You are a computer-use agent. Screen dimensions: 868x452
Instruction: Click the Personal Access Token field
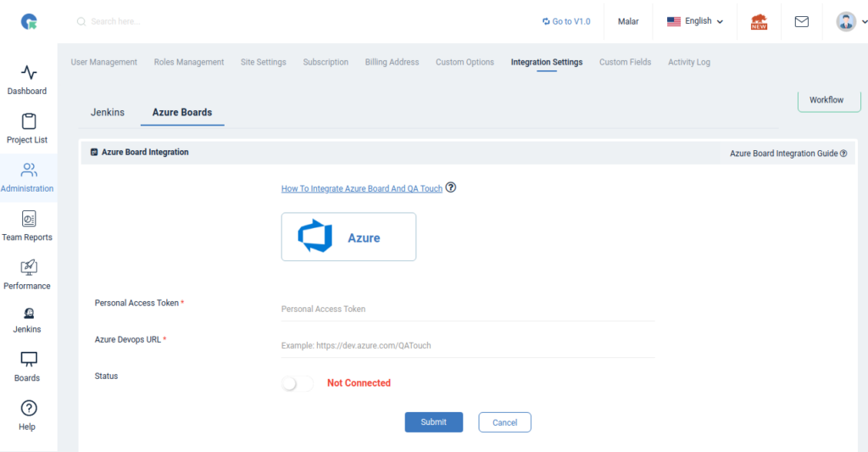click(x=466, y=310)
